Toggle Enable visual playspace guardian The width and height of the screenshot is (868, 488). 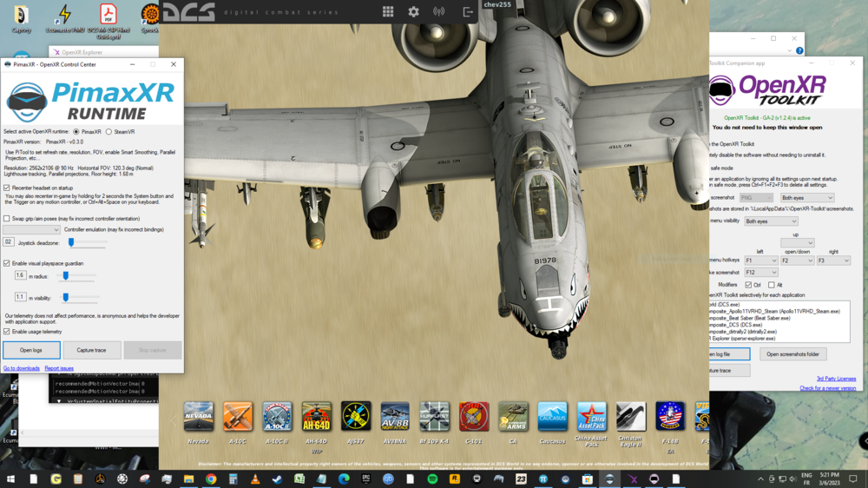coord(7,264)
